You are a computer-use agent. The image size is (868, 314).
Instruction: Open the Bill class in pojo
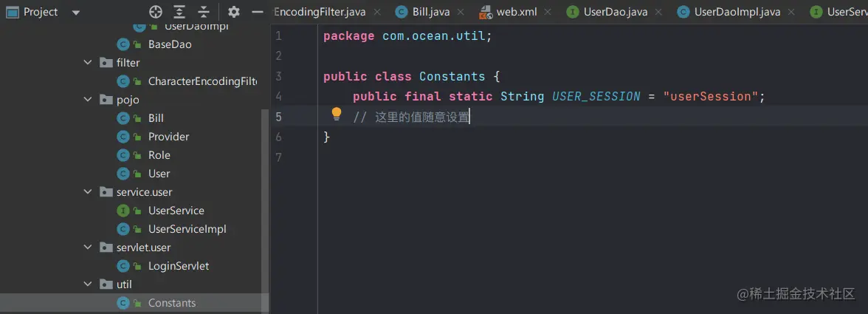point(156,118)
